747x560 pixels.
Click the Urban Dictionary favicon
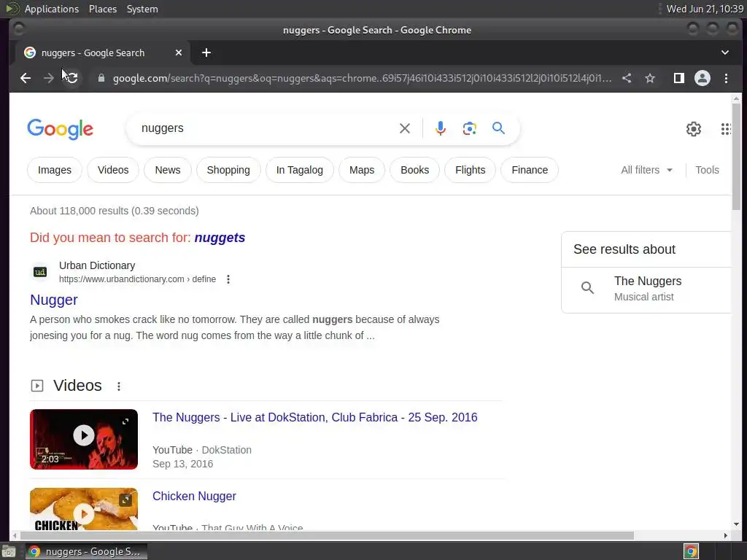coord(40,272)
